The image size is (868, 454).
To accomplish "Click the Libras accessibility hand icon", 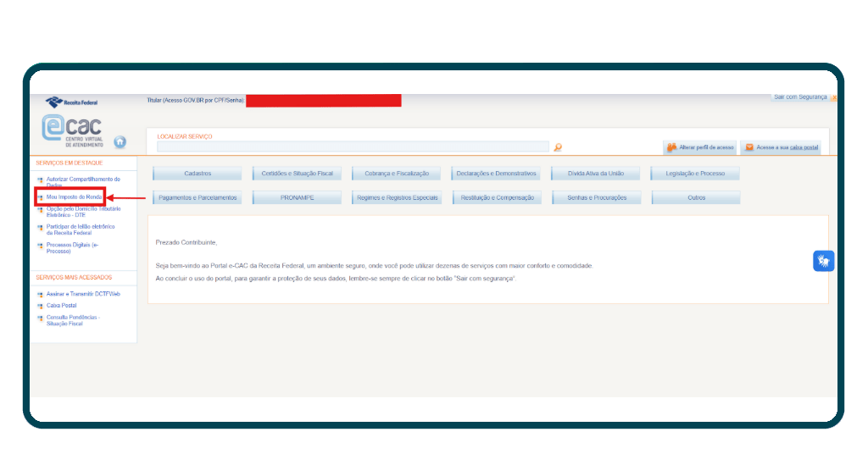I will point(824,261).
